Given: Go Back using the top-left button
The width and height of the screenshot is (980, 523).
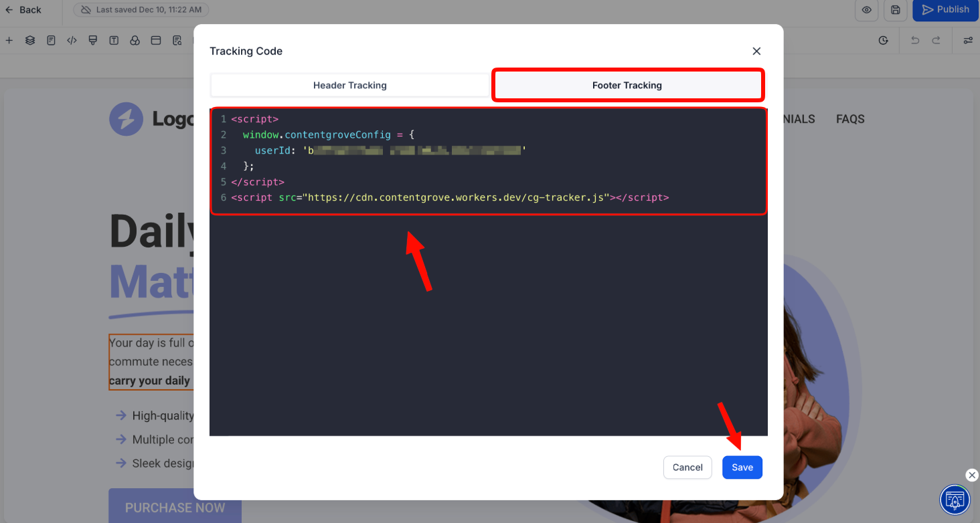Looking at the screenshot, I should [23, 10].
